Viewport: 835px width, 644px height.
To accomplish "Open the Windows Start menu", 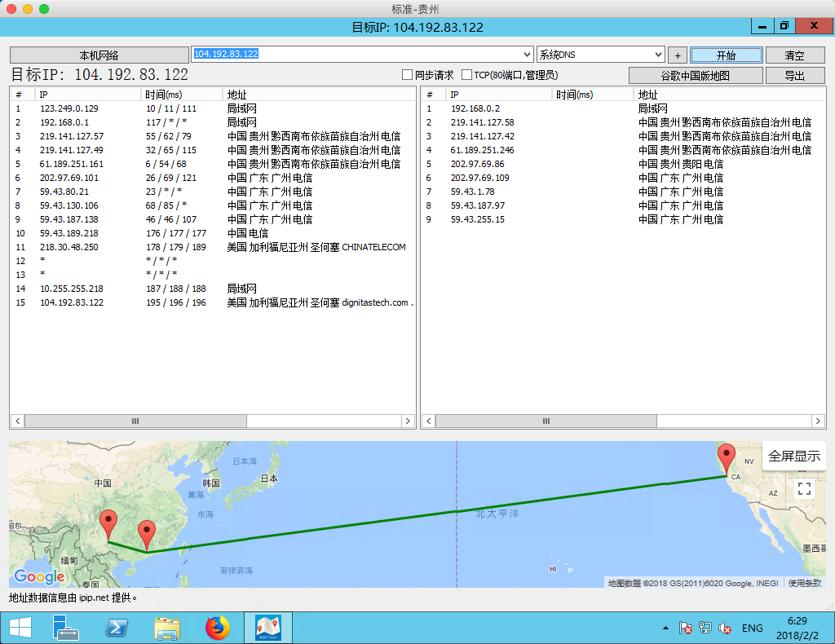I will click(20, 628).
